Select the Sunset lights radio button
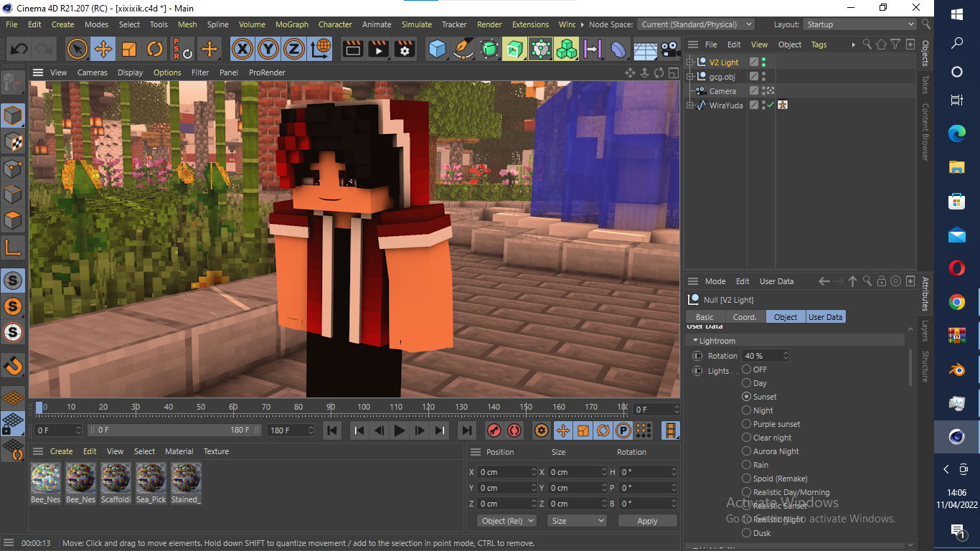980x551 pixels. (x=746, y=397)
